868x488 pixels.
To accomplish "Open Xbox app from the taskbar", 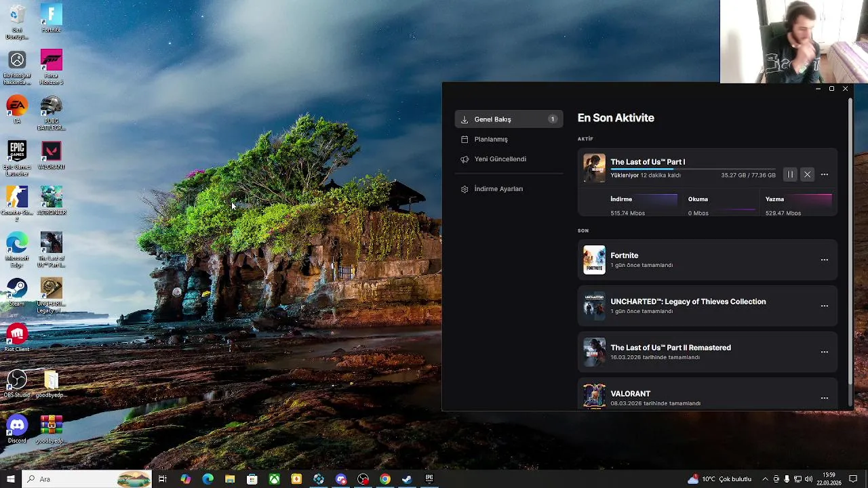I will pyautogui.click(x=274, y=479).
